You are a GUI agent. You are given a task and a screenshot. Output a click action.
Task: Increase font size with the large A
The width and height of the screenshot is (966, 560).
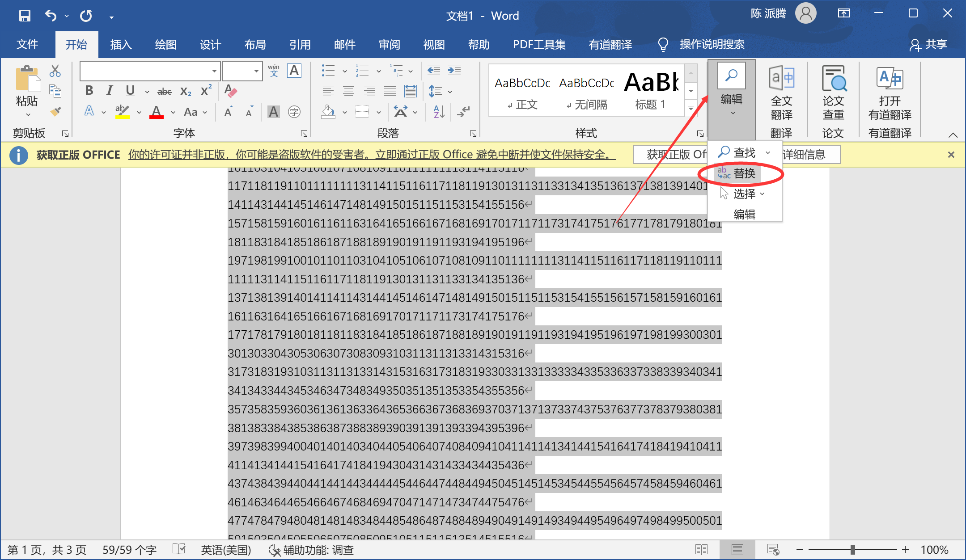click(229, 112)
